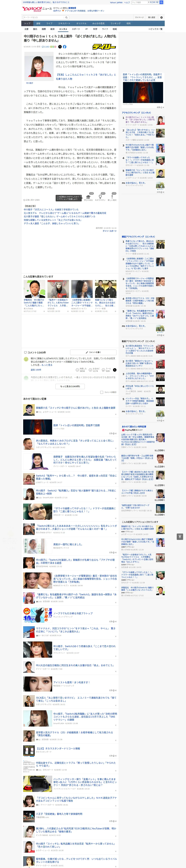Click the Yahoo! JAPAN News logo
Screen dimensions: 186x868
[x=37, y=9]
